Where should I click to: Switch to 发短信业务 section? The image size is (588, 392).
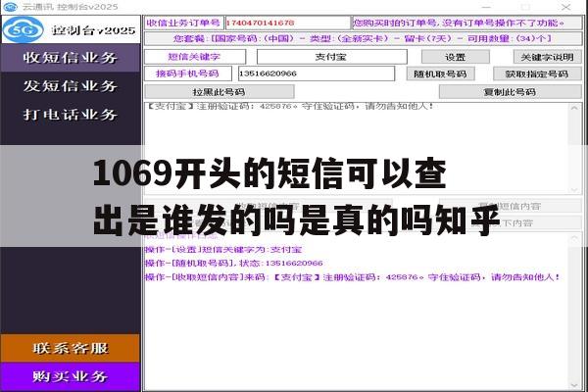71,86
